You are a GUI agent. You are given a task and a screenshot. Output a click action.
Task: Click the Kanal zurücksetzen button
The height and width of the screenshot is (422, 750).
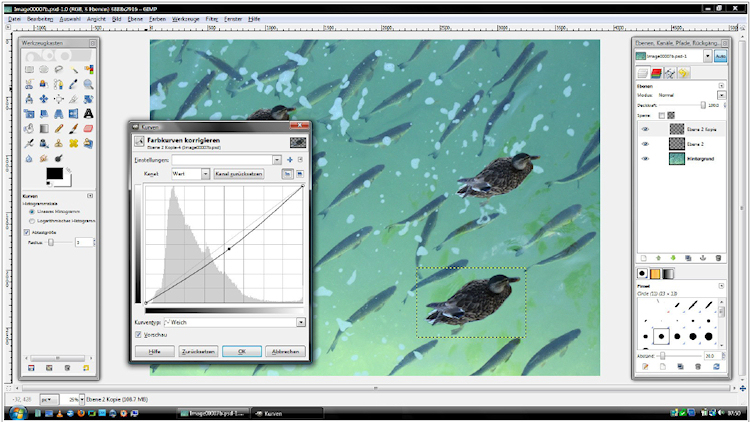coord(238,174)
